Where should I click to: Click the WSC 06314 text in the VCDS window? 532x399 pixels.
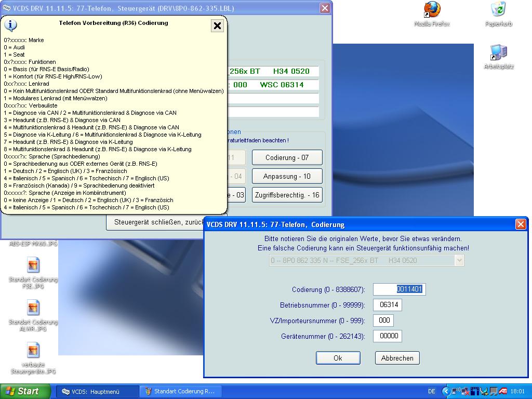coord(282,85)
